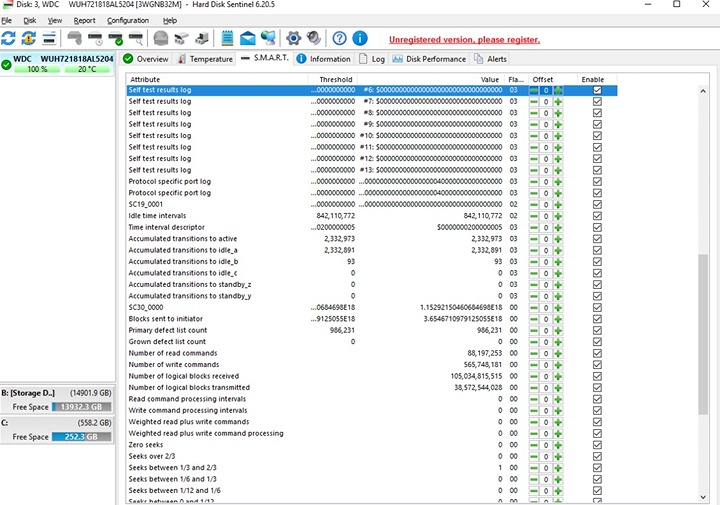Click the refresh icon with warning badge
The image size is (720, 505).
tap(28, 38)
